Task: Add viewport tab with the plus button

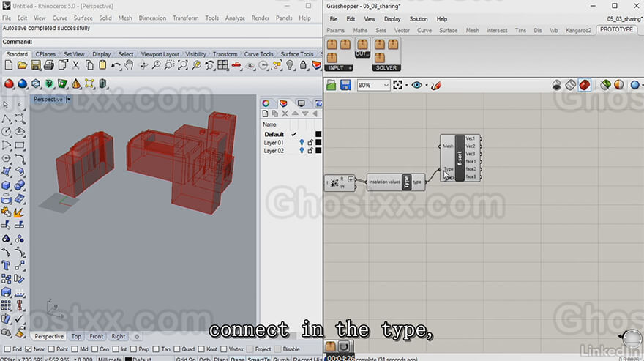Action: point(136,336)
